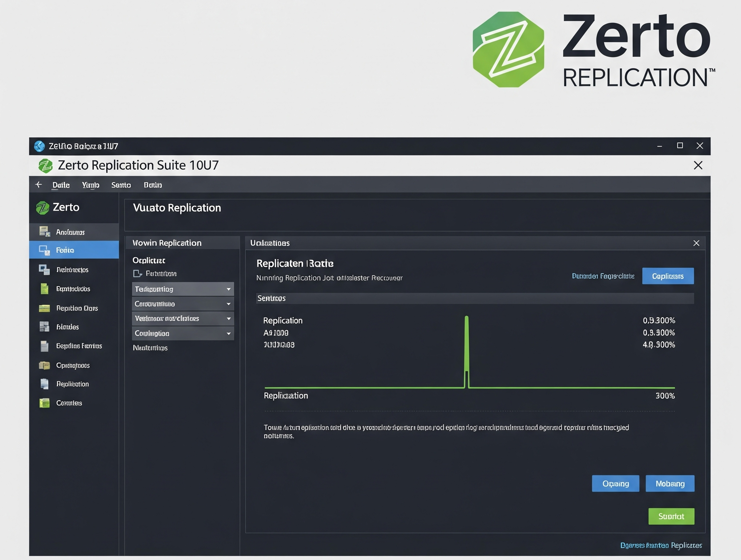Click the Oeplictret heading
This screenshot has width=741, height=560.
[x=149, y=260]
